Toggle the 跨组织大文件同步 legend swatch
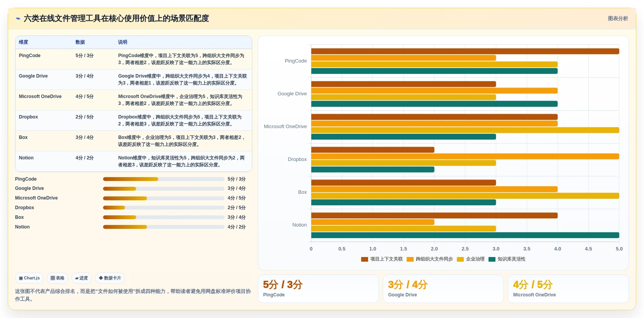 pos(410,259)
